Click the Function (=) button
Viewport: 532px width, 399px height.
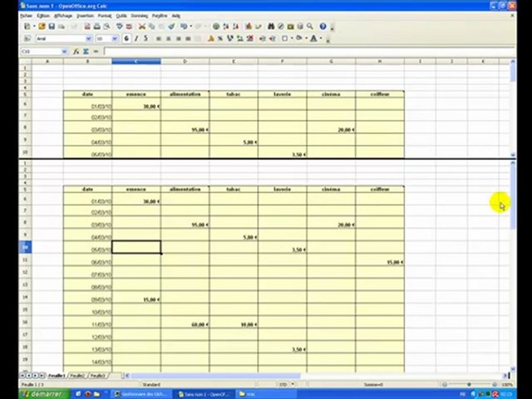point(96,52)
